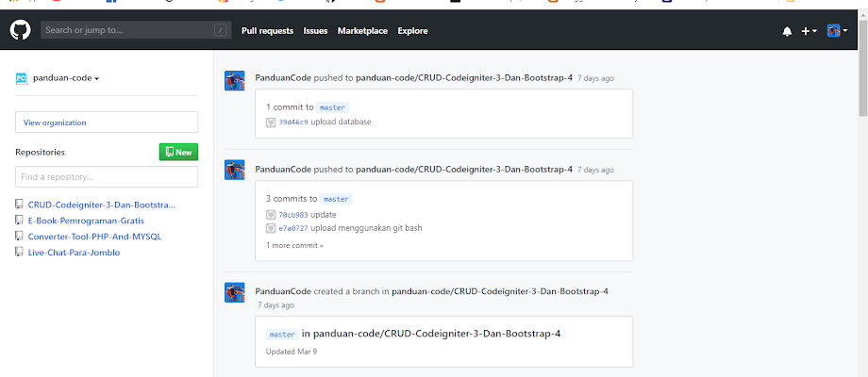Click the slash shortcut key icon in the search box

coord(221,30)
